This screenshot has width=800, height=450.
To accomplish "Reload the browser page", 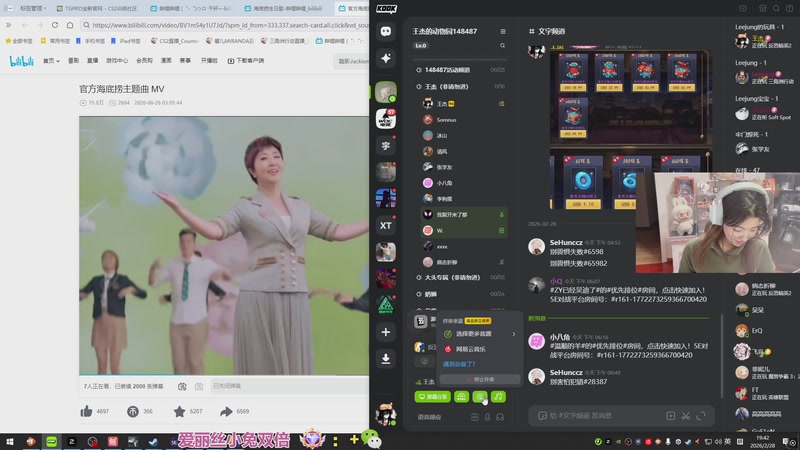I will (55, 24).
